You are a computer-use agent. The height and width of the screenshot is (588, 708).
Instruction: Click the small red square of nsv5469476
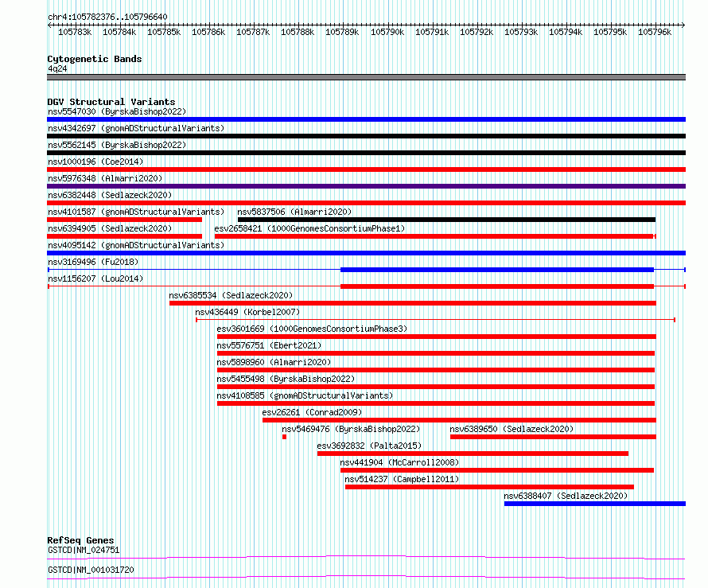click(x=284, y=437)
